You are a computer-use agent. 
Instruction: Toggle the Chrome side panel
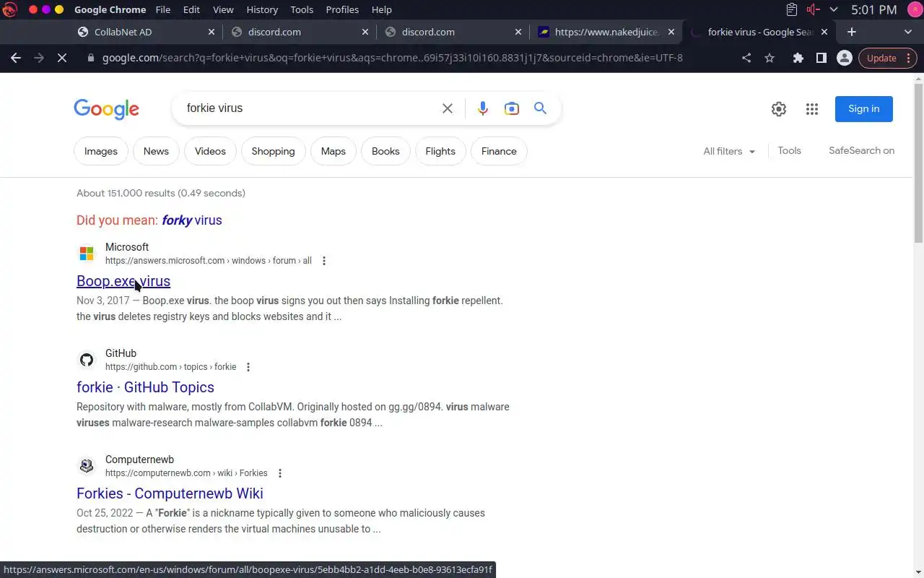[x=821, y=58]
